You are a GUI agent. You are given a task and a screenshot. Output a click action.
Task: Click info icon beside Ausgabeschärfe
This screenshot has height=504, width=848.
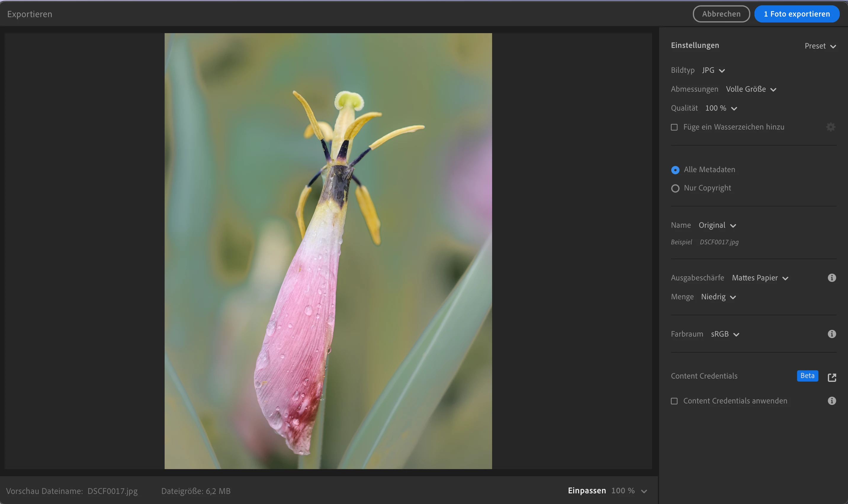tap(831, 278)
